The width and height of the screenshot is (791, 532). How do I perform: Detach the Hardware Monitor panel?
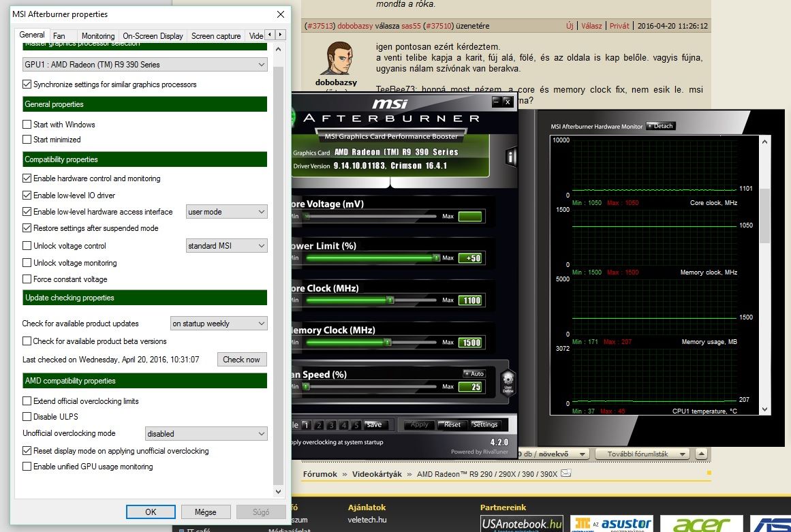(x=660, y=126)
